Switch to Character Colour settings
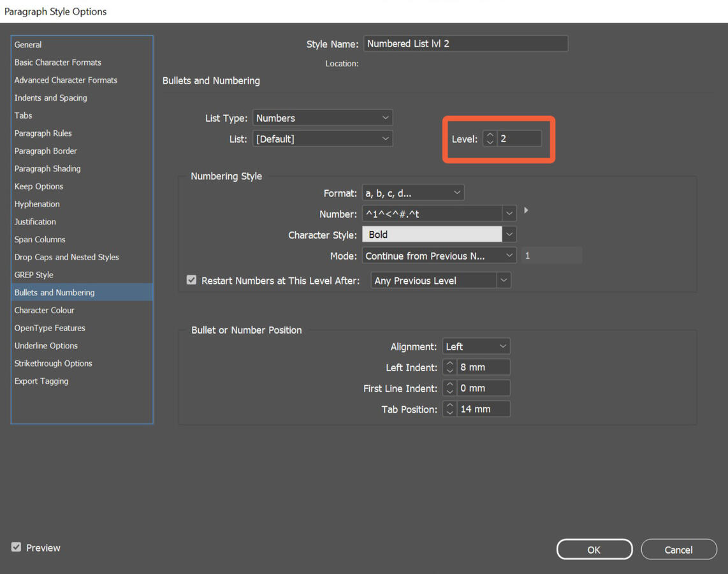 click(x=44, y=310)
